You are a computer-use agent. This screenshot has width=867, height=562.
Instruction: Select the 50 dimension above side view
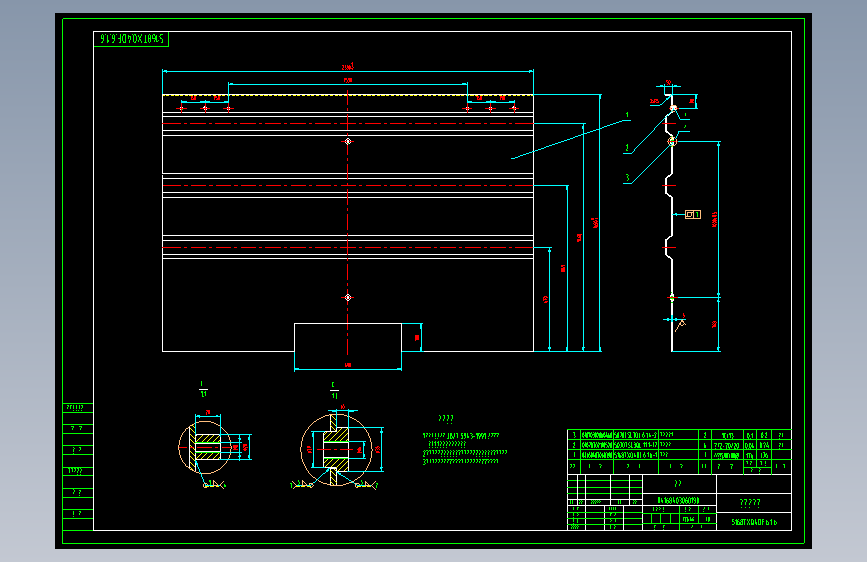[668, 83]
